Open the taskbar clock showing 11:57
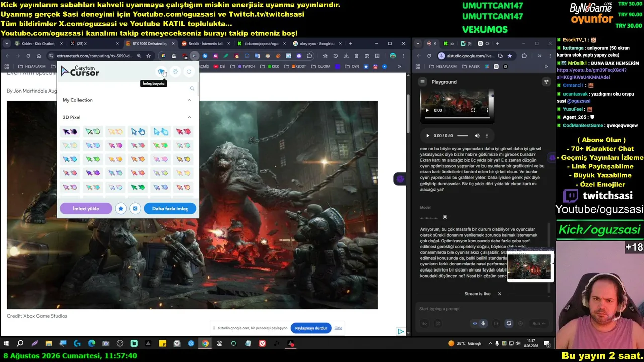 pos(531,344)
